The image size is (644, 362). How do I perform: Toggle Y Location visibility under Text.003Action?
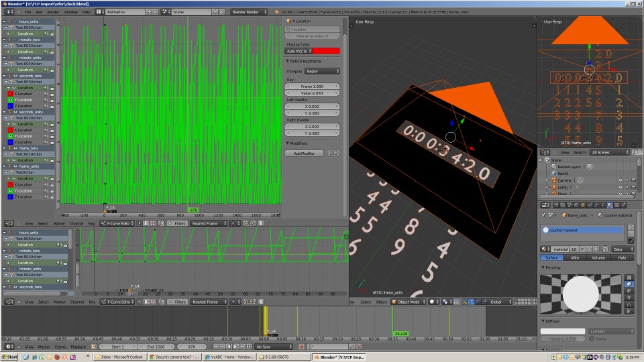coord(11,100)
